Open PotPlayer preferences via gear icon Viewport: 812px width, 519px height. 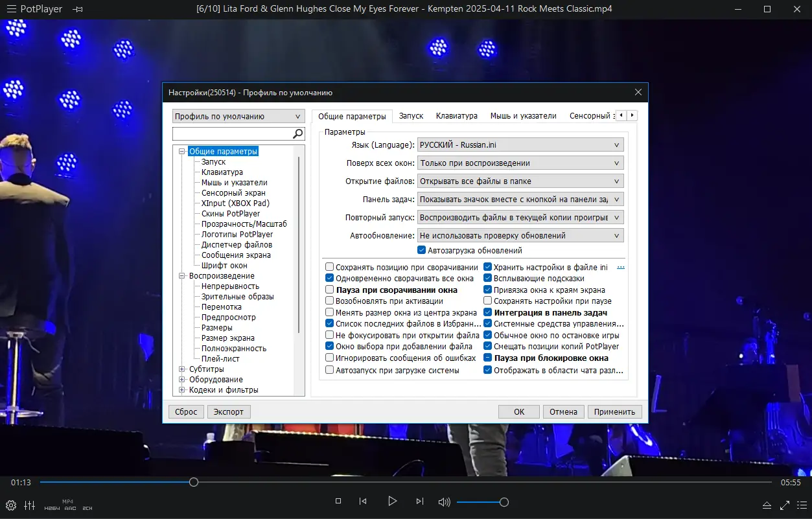(10, 505)
